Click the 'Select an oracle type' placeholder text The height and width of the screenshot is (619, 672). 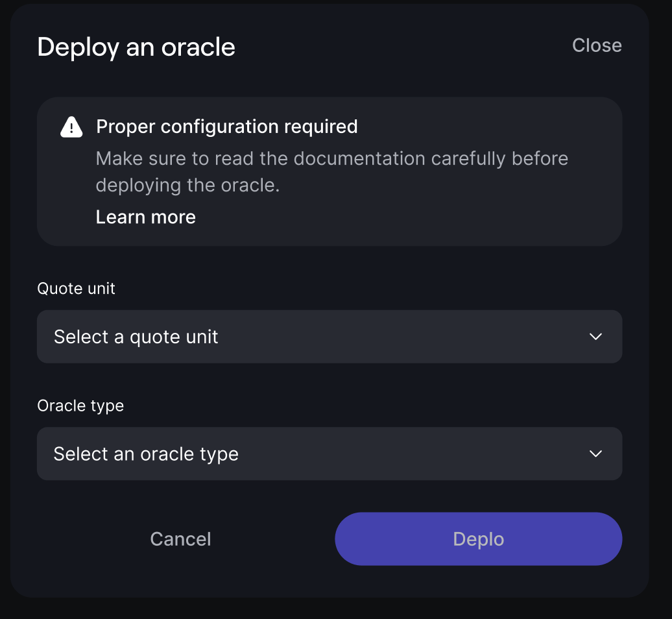146,454
